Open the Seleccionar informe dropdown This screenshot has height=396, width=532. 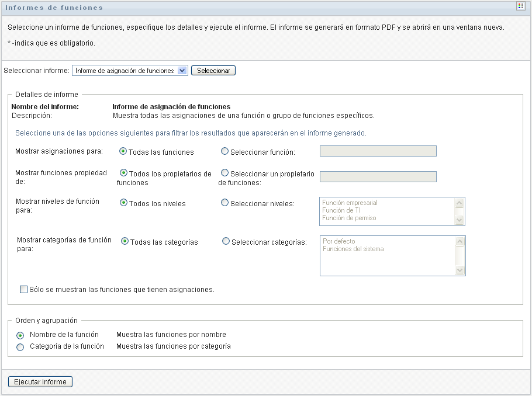pyautogui.click(x=130, y=71)
